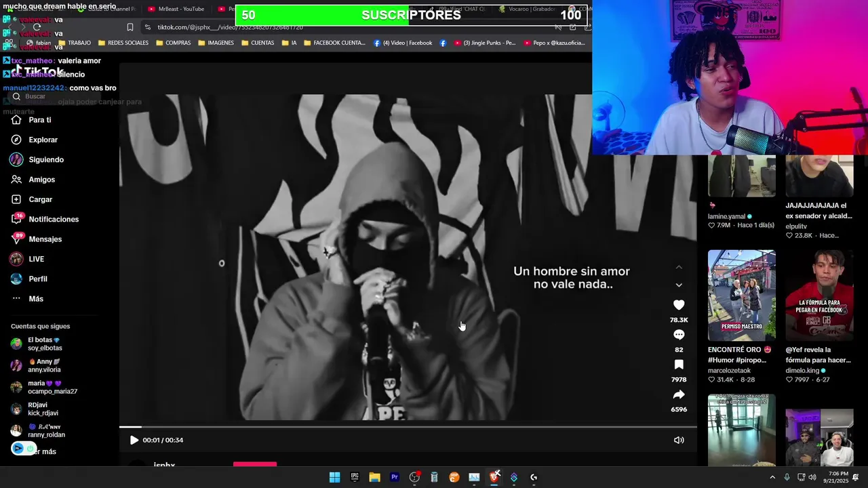Launch Epic Games from taskbar
The width and height of the screenshot is (868, 488).
tap(355, 477)
